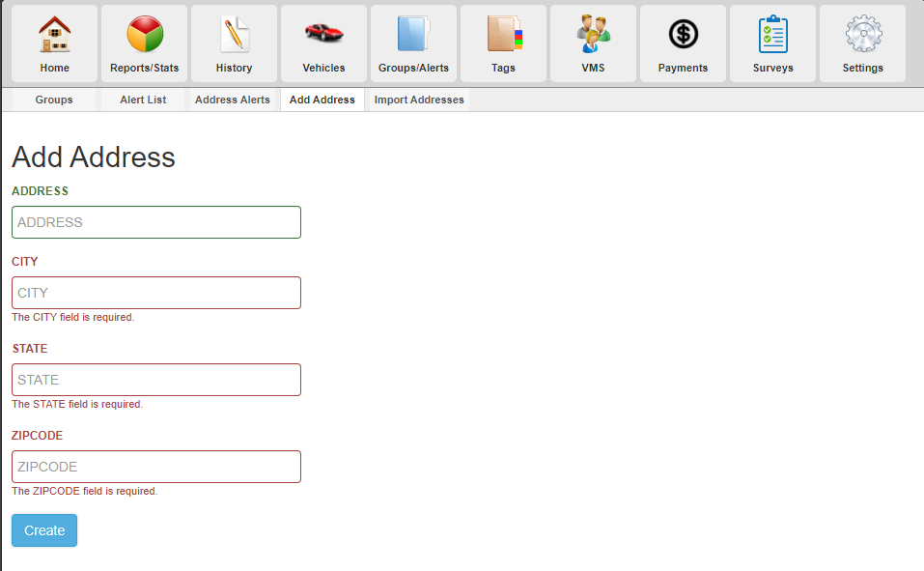Switch to the Alert List tab
This screenshot has width=924, height=571.
143,100
